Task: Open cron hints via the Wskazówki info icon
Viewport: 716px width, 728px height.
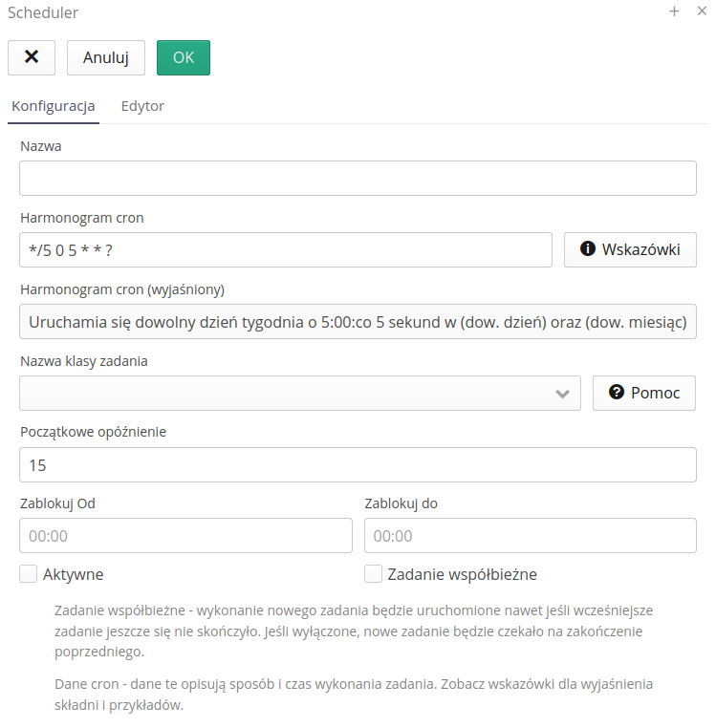Action: click(x=587, y=250)
